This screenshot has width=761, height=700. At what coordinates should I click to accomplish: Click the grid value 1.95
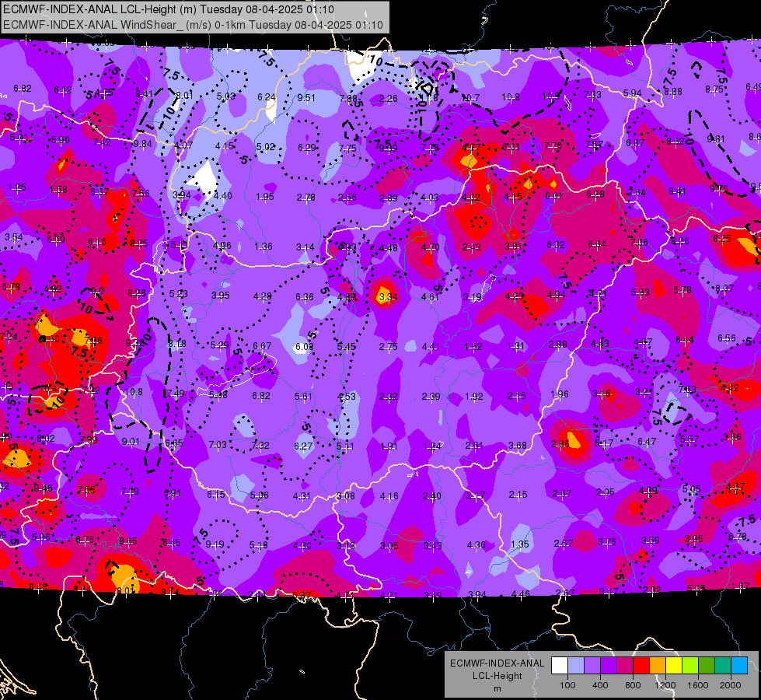click(x=265, y=196)
